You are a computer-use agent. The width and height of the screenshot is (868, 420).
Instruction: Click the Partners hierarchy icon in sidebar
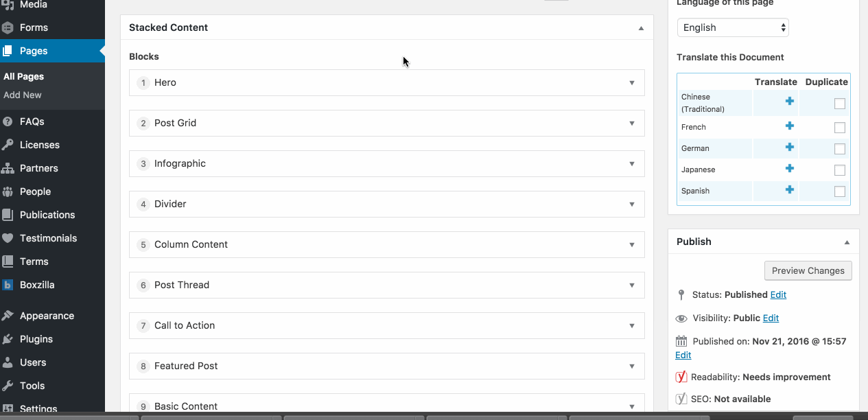[x=8, y=168]
